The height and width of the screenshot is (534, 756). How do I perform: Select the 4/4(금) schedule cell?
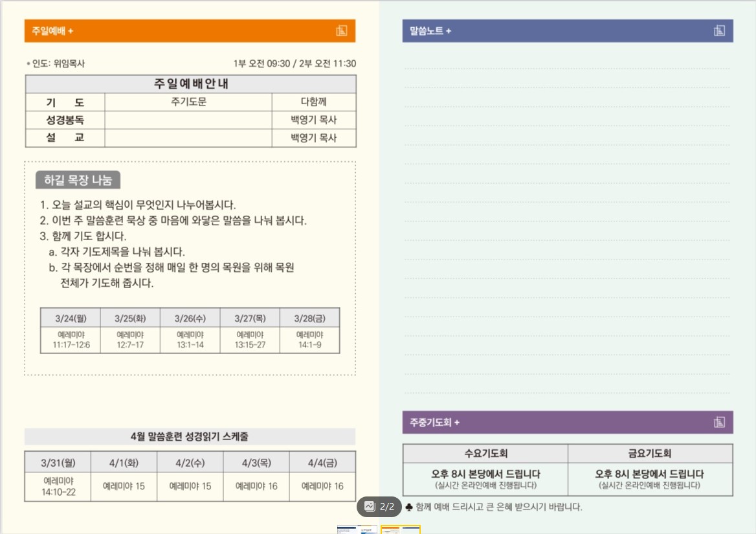click(322, 462)
